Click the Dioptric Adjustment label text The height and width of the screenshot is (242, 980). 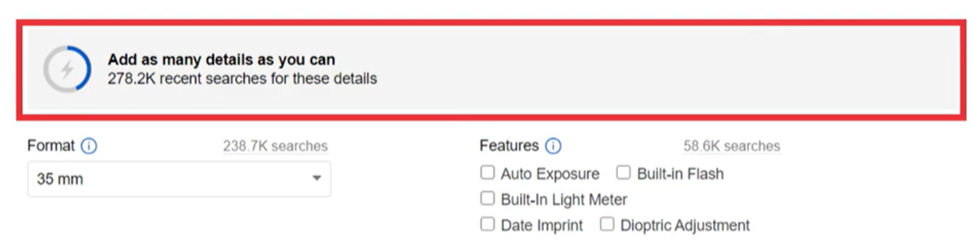pyautogui.click(x=685, y=226)
